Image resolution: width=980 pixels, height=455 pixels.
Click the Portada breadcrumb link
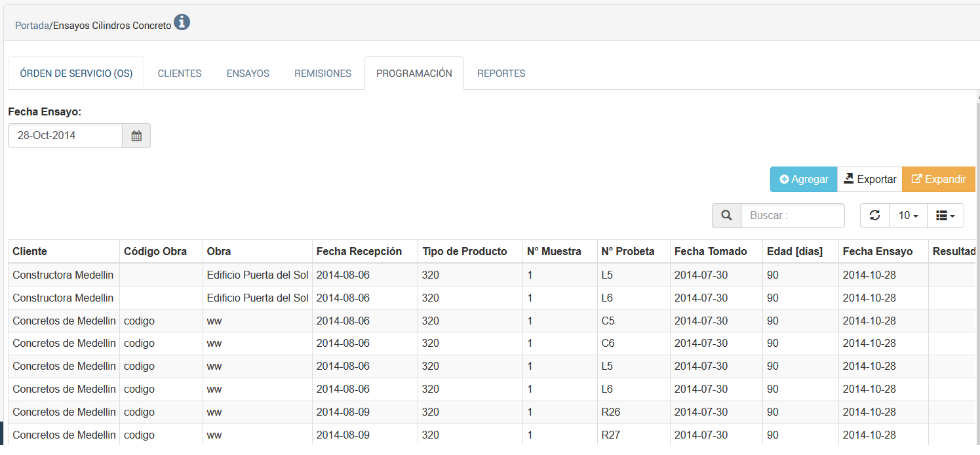31,26
